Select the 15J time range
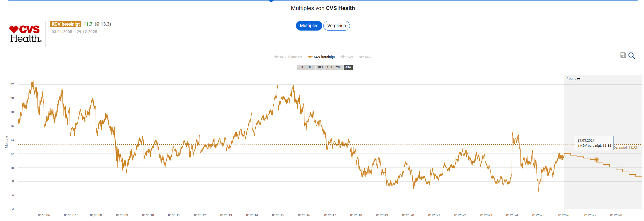The height and width of the screenshot is (221, 644). point(329,67)
